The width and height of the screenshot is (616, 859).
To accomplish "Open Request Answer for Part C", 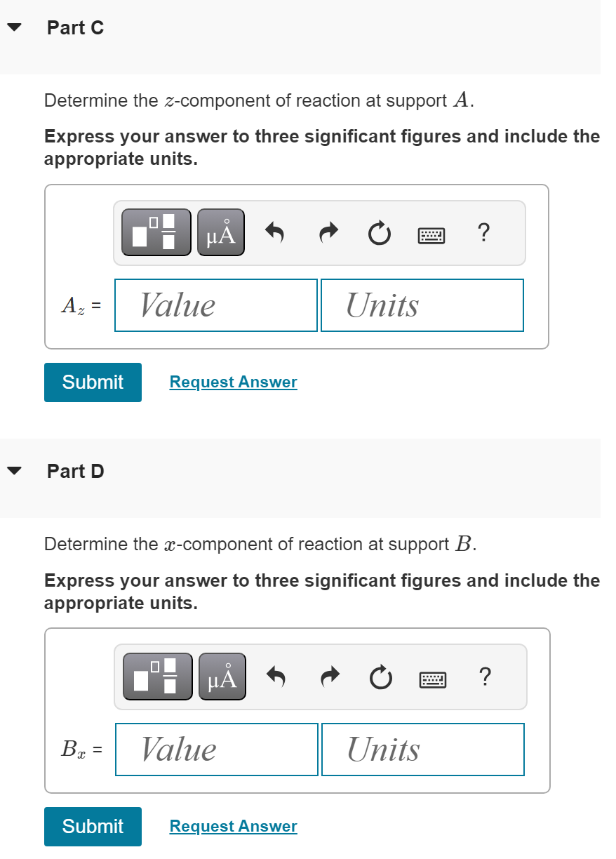I will click(x=233, y=382).
